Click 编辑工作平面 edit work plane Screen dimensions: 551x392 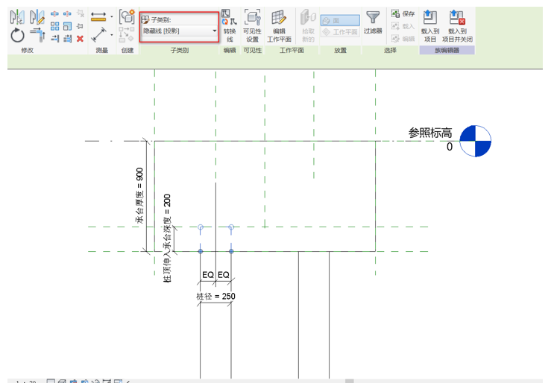tap(279, 26)
